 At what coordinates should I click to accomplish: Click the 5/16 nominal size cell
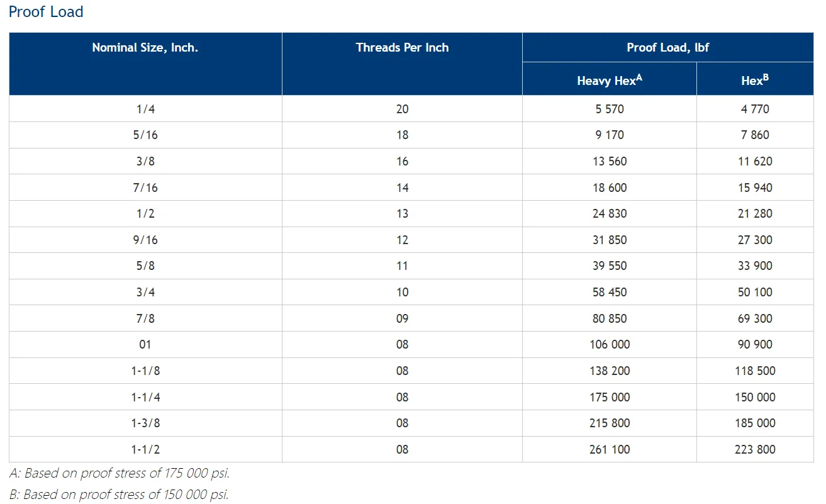pos(145,135)
